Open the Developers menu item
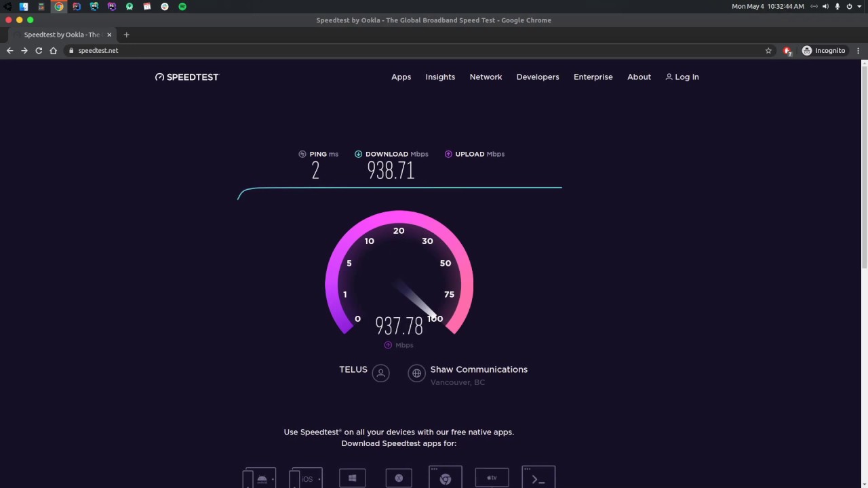The height and width of the screenshot is (488, 868). tap(538, 77)
